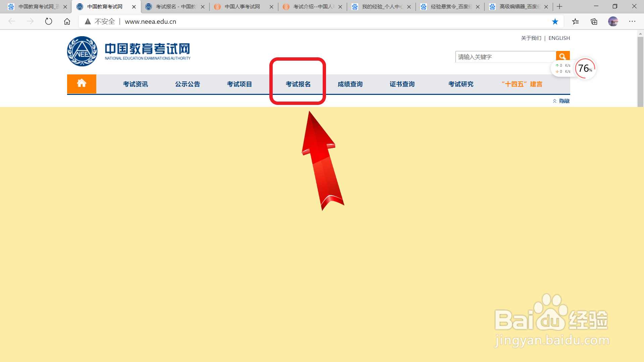This screenshot has height=362, width=644.
Task: Open the 成绩查询 menu
Action: coord(350,84)
